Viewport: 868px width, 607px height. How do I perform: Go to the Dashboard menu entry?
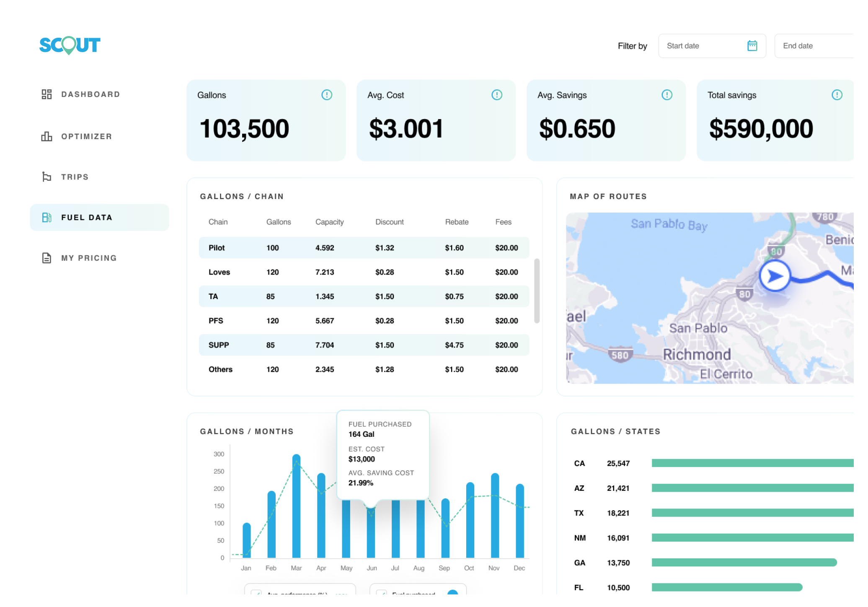[90, 94]
